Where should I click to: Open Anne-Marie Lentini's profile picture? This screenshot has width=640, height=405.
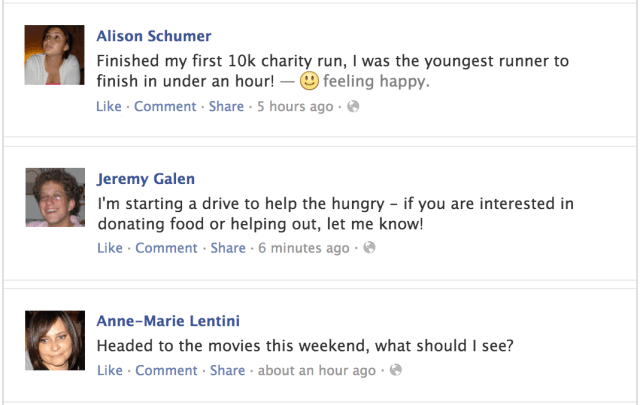coord(55,340)
